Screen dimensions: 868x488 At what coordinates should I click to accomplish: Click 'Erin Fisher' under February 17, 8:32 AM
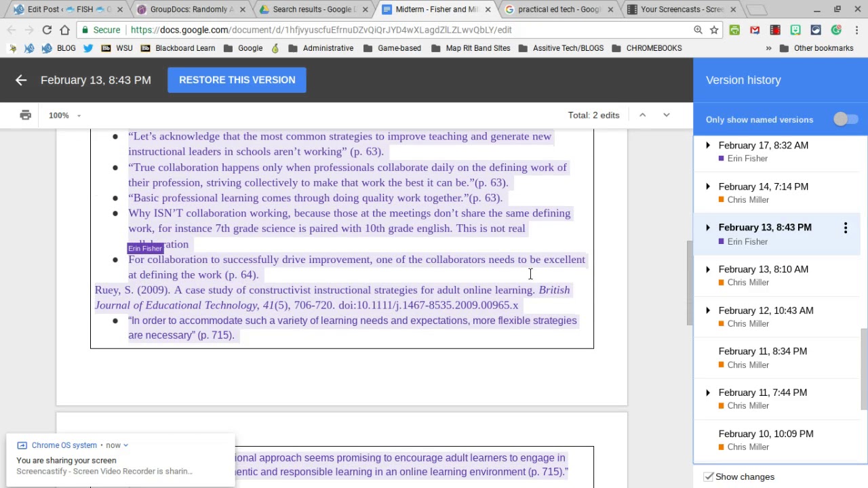[747, 159]
